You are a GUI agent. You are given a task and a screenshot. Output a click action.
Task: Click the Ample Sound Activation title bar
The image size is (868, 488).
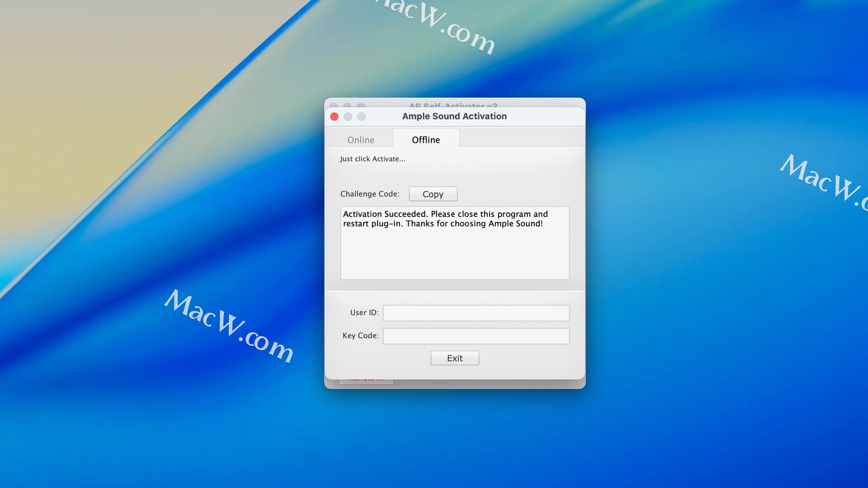pos(454,116)
